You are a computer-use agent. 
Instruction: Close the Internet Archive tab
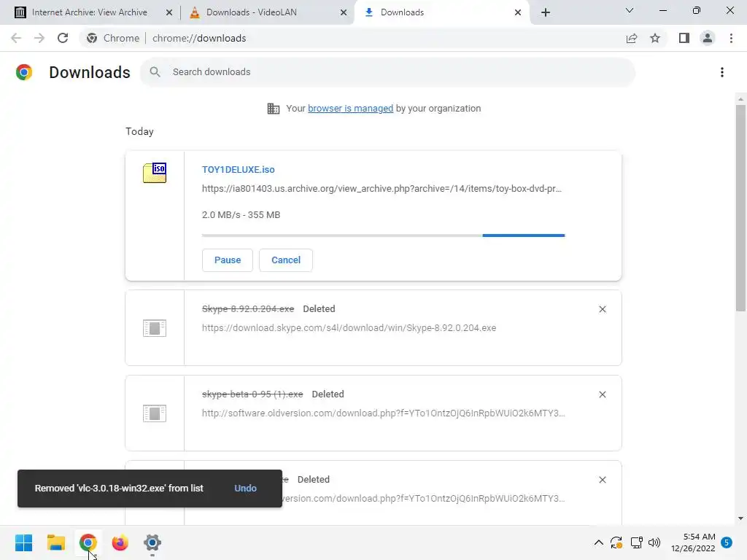coord(169,12)
